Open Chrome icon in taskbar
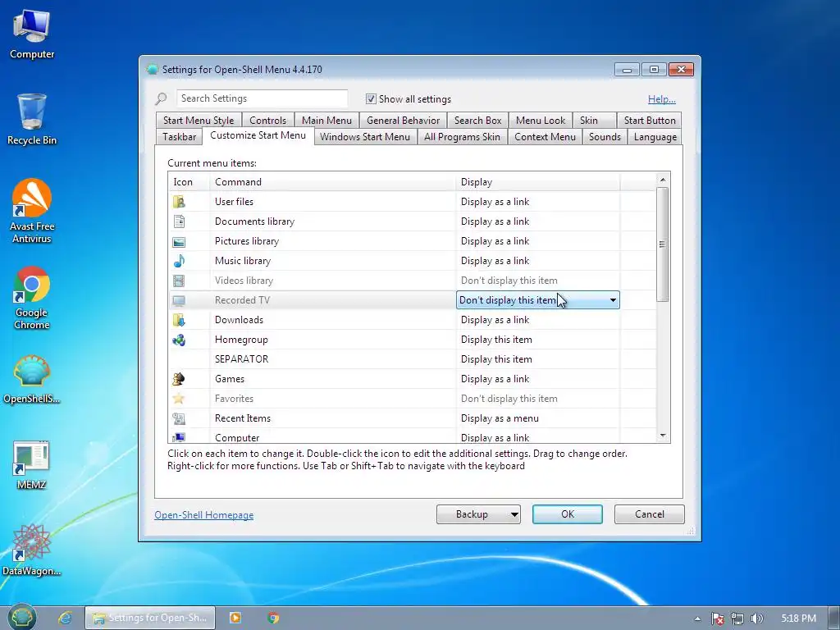 click(273, 618)
